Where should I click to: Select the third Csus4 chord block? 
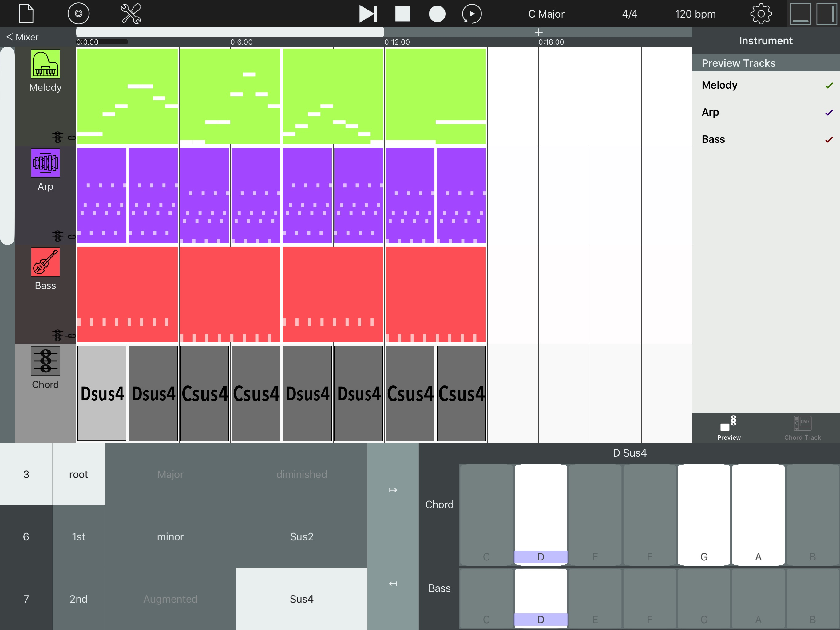[x=410, y=393]
